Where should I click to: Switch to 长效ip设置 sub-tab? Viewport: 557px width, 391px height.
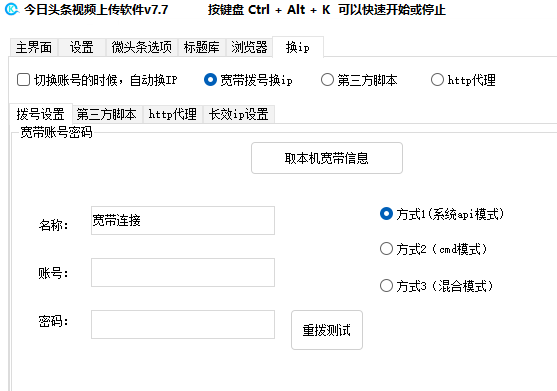(x=238, y=114)
